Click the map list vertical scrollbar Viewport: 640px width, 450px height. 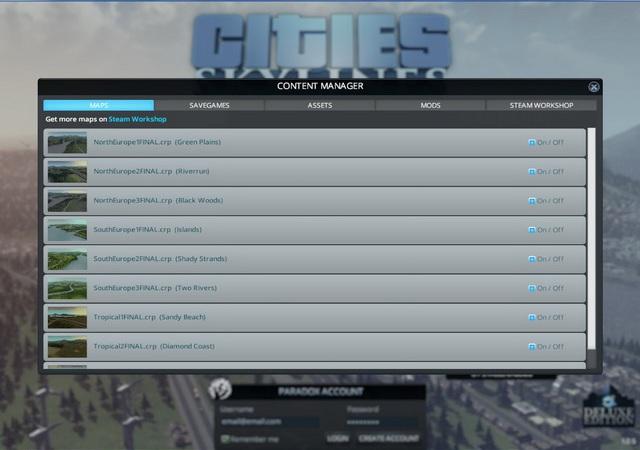[591, 239]
